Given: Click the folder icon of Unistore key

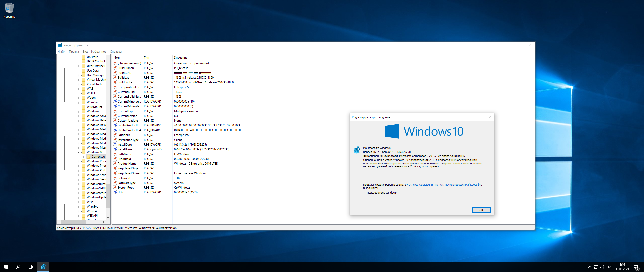Looking at the screenshot, I should [84, 57].
